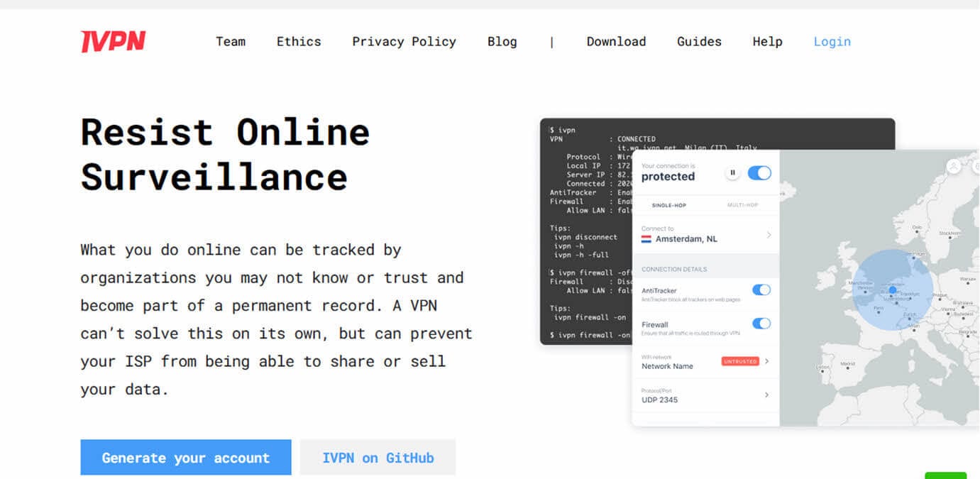Open the Download page
This screenshot has height=479, width=980.
pyautogui.click(x=616, y=42)
